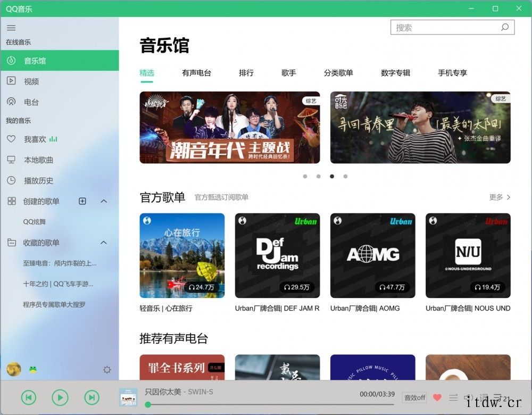Open the N/U Nous Underground cover

coord(468,255)
